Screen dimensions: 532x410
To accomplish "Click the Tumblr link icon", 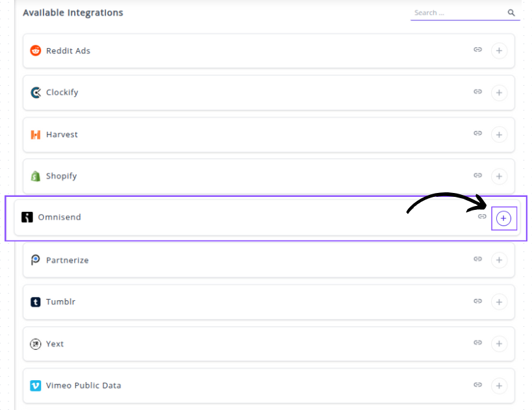I will [477, 301].
